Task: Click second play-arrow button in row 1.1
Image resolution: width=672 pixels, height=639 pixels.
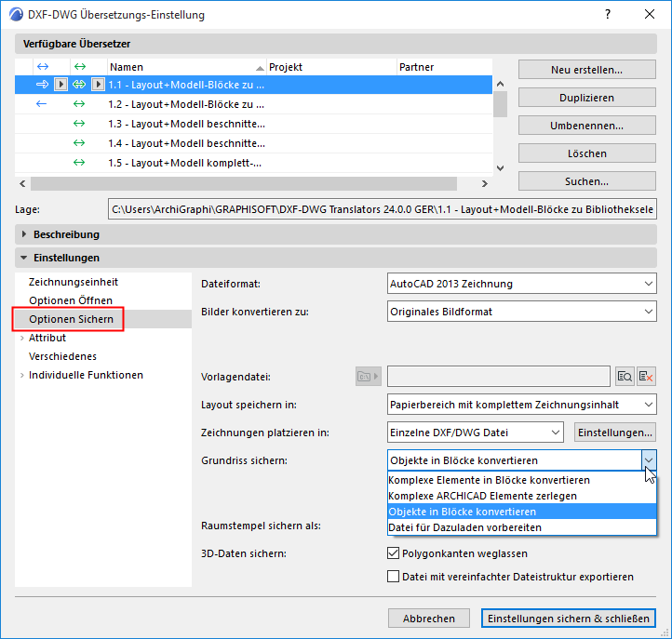Action: click(x=98, y=85)
